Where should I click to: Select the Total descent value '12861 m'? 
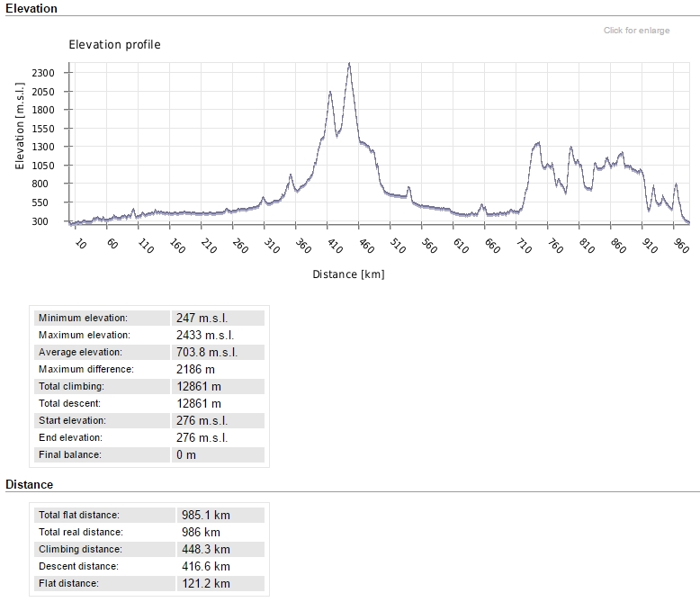199,403
